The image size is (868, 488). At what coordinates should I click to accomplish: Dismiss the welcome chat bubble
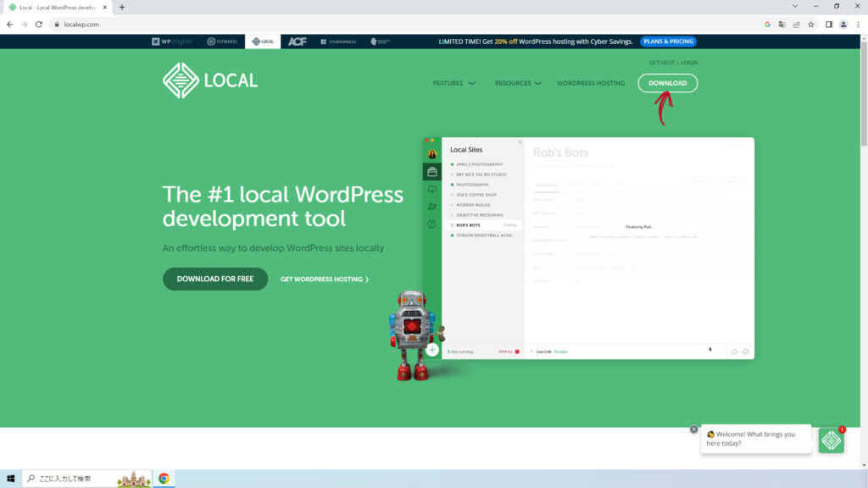[693, 430]
